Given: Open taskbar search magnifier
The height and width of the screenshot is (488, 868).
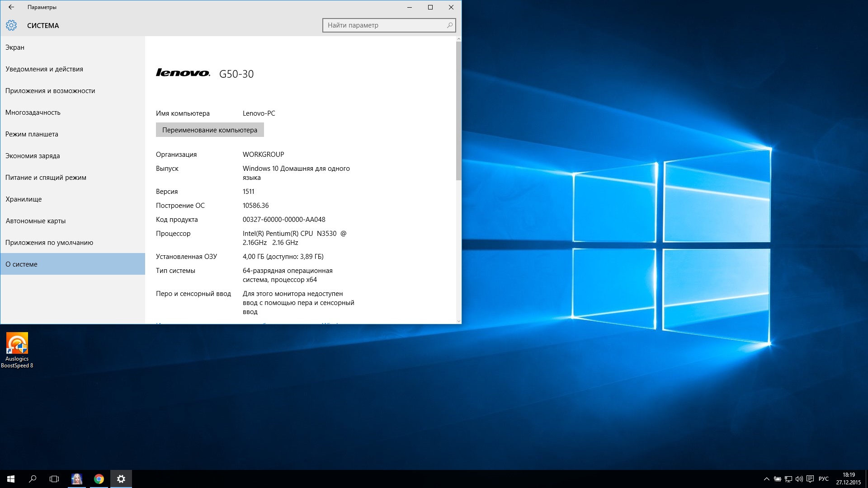Looking at the screenshot, I should [33, 479].
